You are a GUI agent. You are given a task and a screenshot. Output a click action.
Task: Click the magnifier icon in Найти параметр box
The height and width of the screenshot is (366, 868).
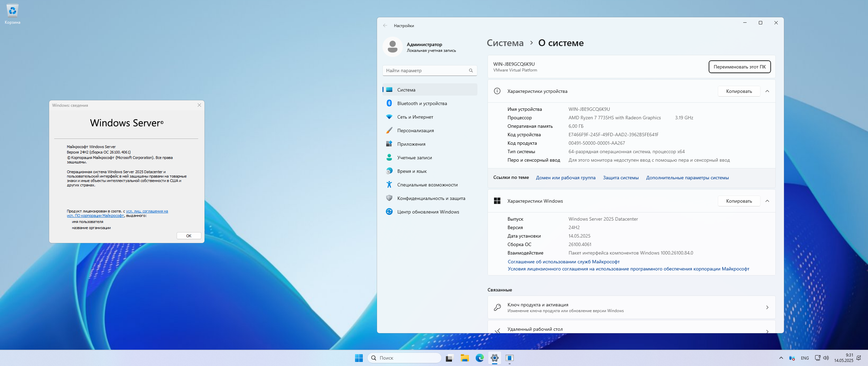(x=471, y=70)
